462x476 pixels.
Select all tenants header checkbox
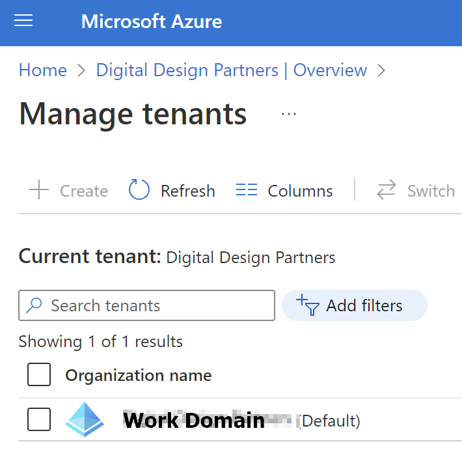39,374
